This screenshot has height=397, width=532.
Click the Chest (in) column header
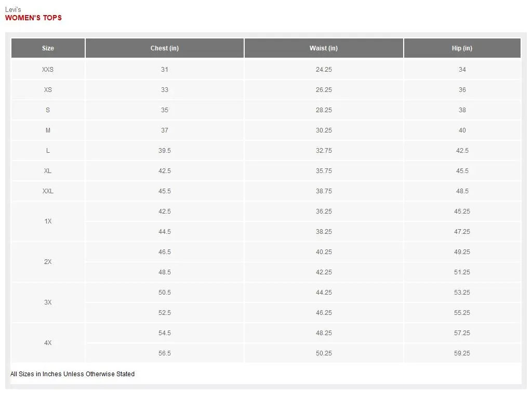(165, 48)
